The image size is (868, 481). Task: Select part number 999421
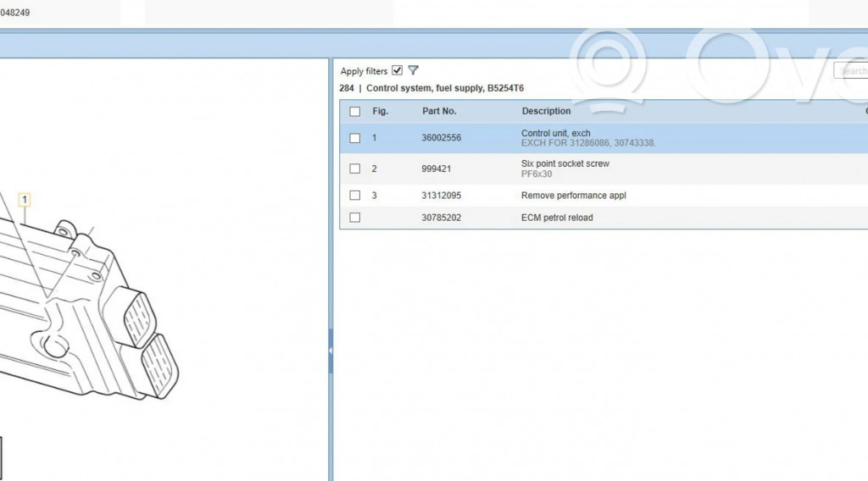pyautogui.click(x=436, y=169)
